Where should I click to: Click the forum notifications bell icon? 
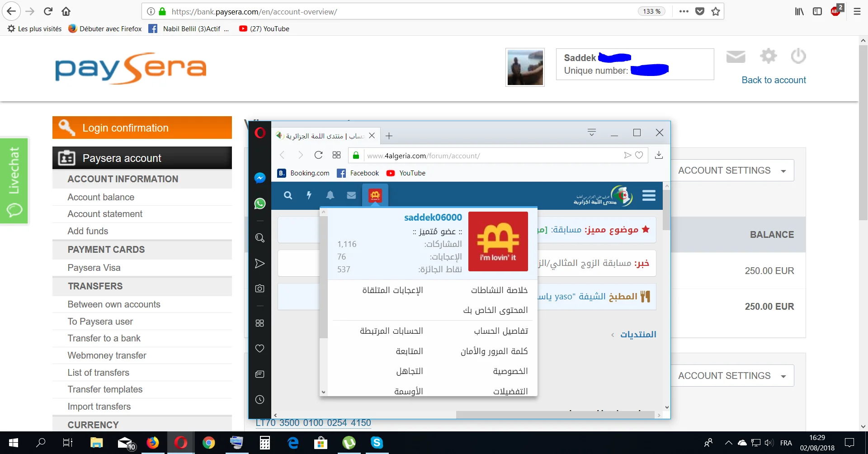coord(330,195)
